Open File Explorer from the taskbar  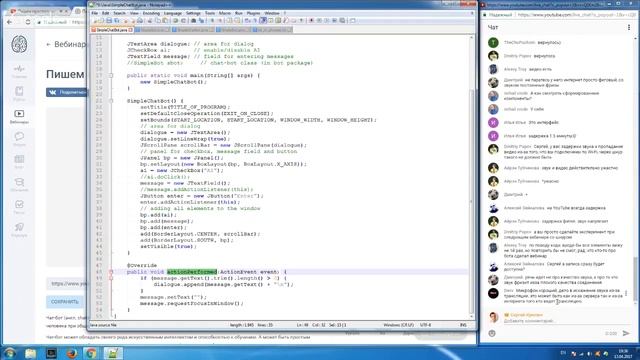pos(31,353)
